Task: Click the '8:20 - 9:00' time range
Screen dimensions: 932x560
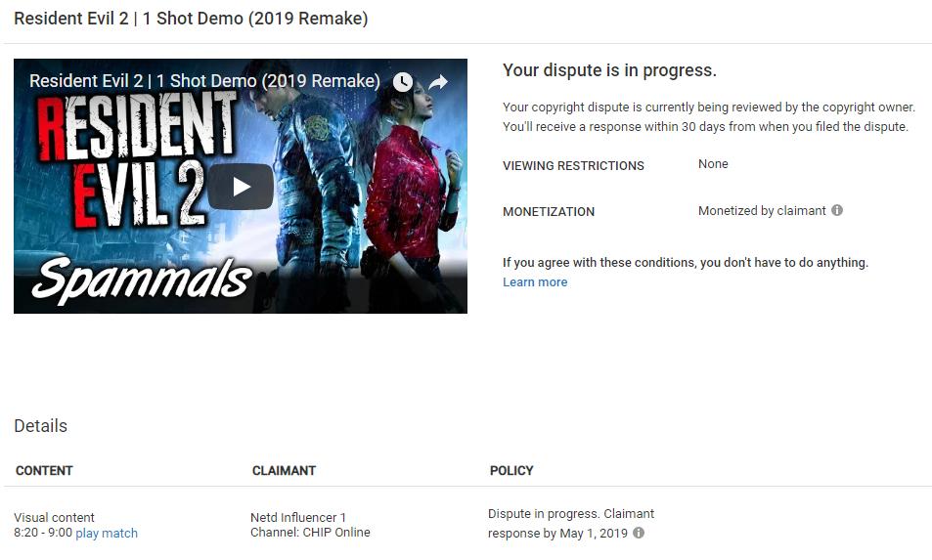Action: (43, 533)
